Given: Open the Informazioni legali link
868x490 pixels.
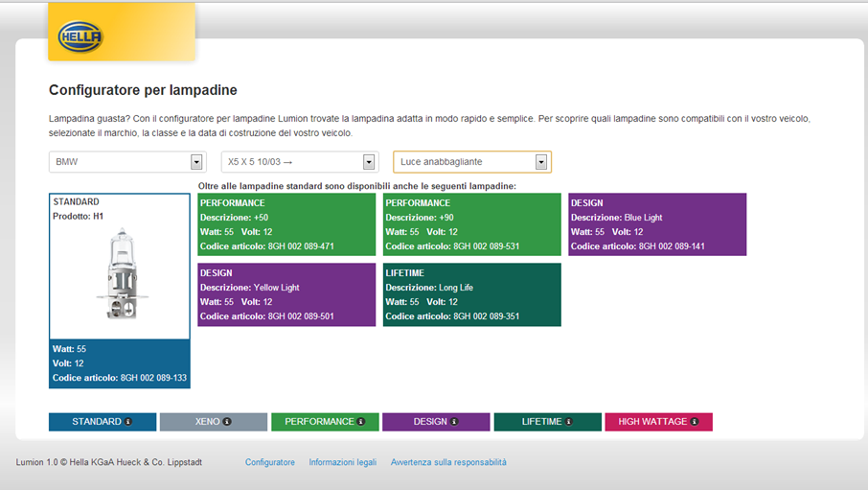Looking at the screenshot, I should 342,462.
